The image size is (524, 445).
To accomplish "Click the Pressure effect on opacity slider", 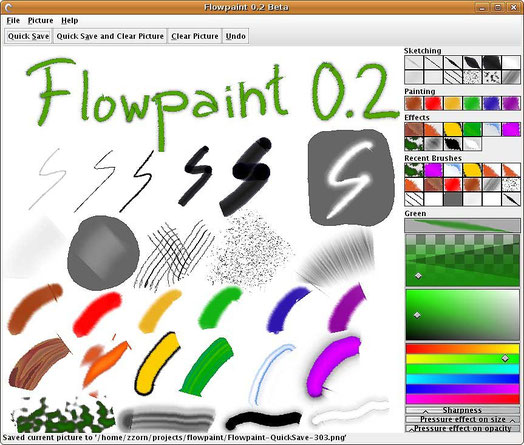I will tap(462, 429).
